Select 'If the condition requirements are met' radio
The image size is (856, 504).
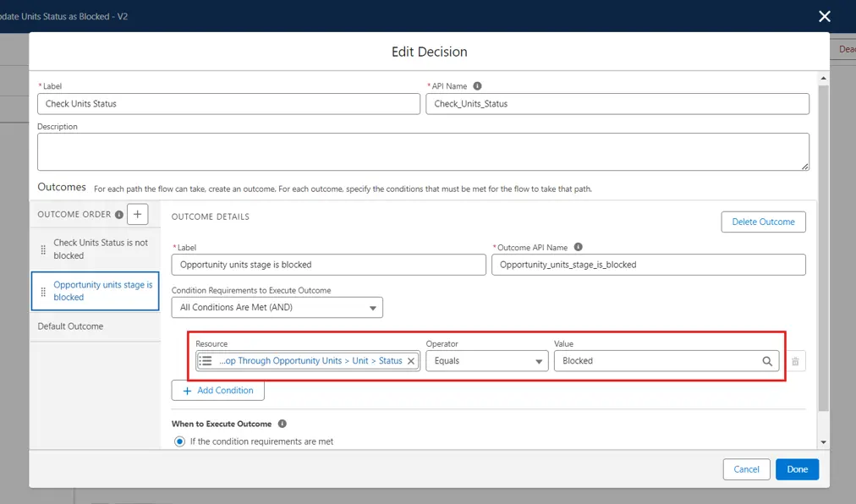point(178,441)
